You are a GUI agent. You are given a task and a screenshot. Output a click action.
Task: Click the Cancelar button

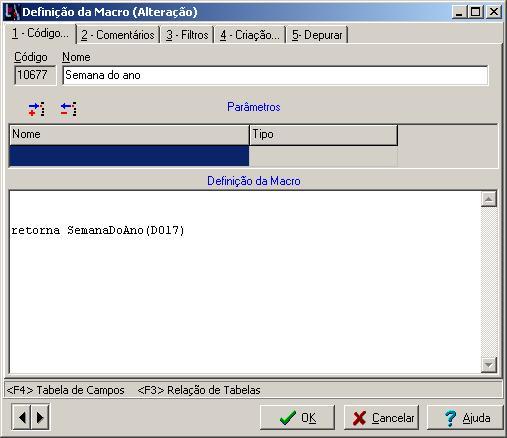381,417
